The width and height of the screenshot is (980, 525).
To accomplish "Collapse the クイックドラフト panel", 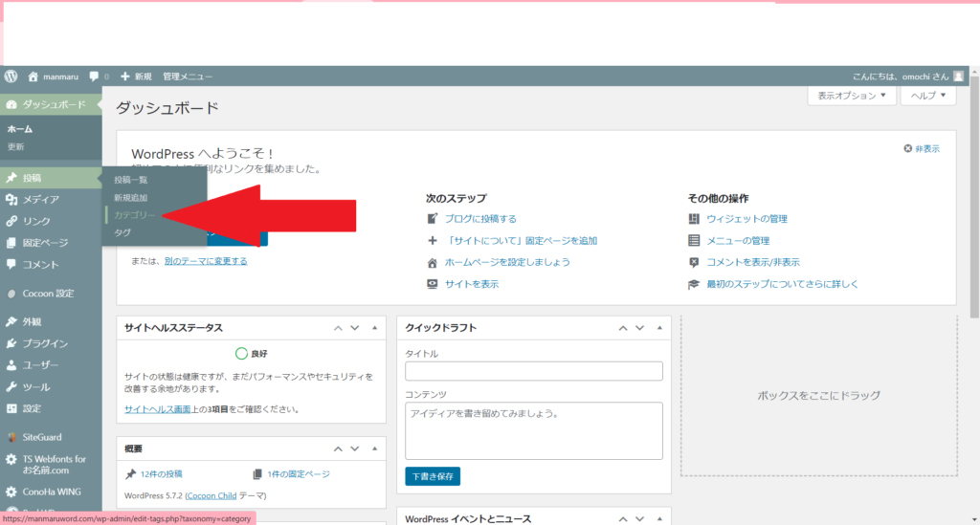I will 659,328.
